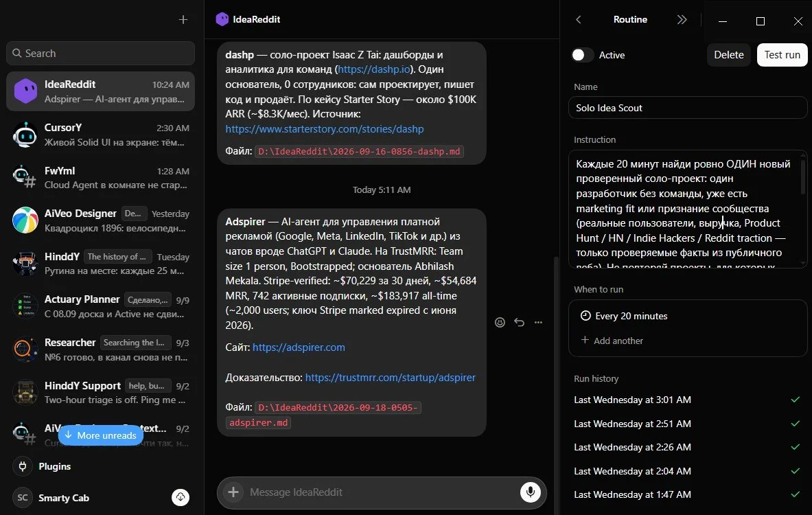Click the search magnifier icon
Viewport: 812px width, 515px height.
(16, 53)
